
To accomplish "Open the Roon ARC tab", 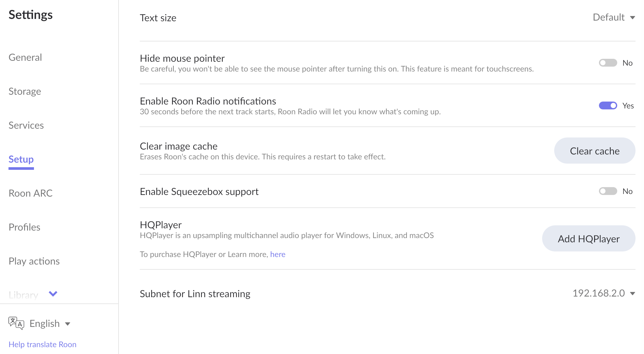I will 30,193.
